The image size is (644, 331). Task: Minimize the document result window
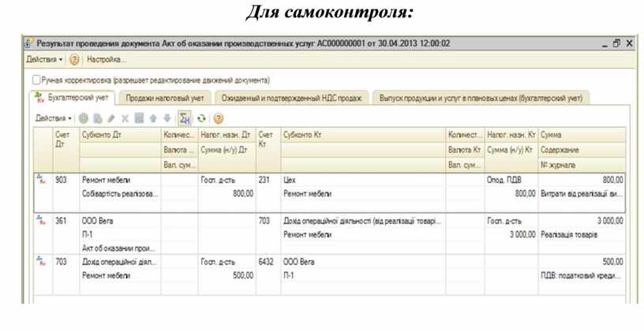click(x=605, y=44)
